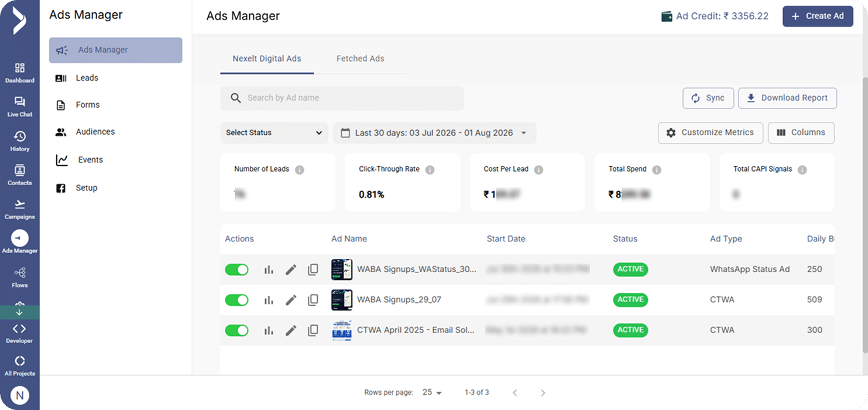Duplicate the WABA Signups_29_07 ad
This screenshot has height=410, width=868.
[313, 300]
